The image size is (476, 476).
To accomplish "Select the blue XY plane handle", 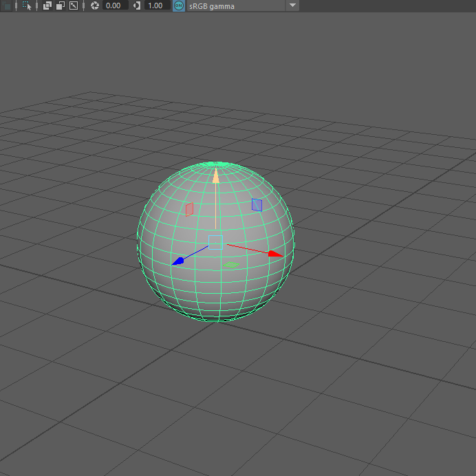I will point(257,204).
